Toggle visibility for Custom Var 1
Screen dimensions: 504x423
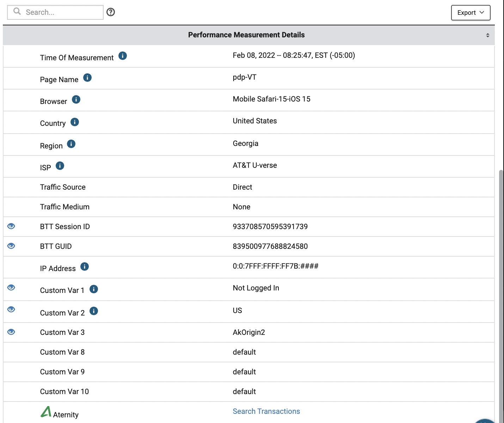pos(11,288)
